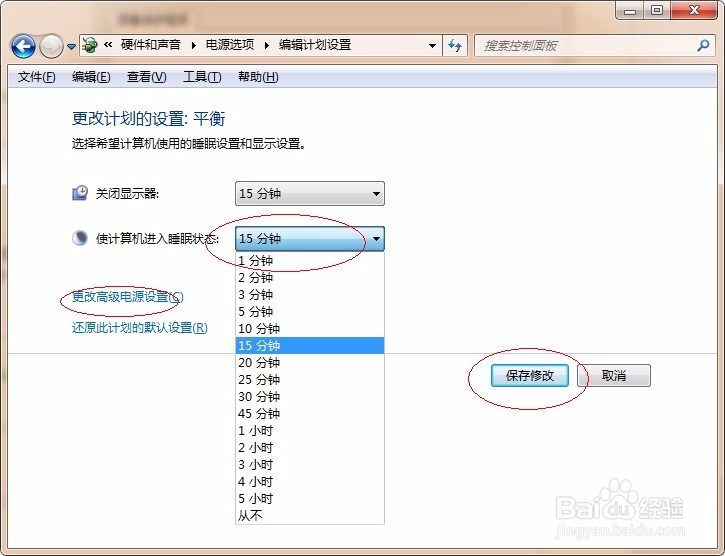
Task: Click the search magnifier icon
Action: pos(703,45)
